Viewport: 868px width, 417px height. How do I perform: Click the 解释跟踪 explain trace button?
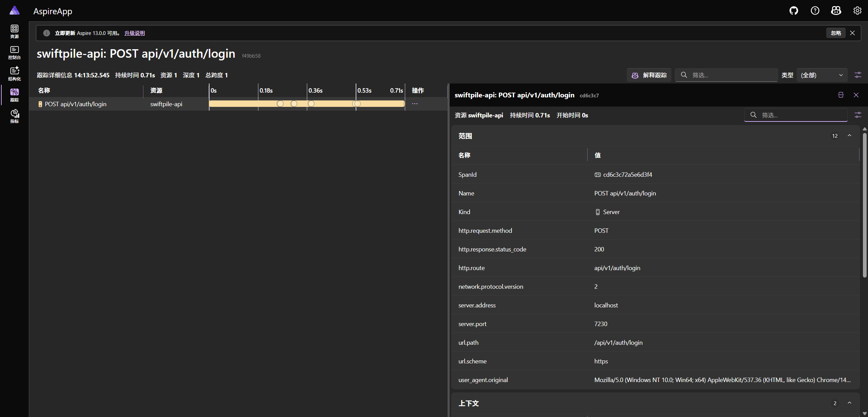649,75
